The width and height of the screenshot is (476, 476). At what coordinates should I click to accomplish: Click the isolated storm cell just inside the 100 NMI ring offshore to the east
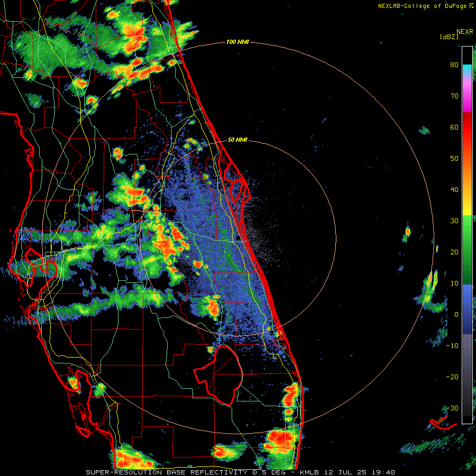(407, 233)
